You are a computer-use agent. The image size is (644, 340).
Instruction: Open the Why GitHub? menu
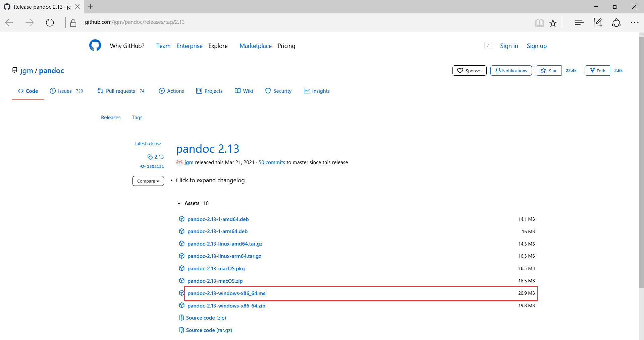click(x=127, y=46)
